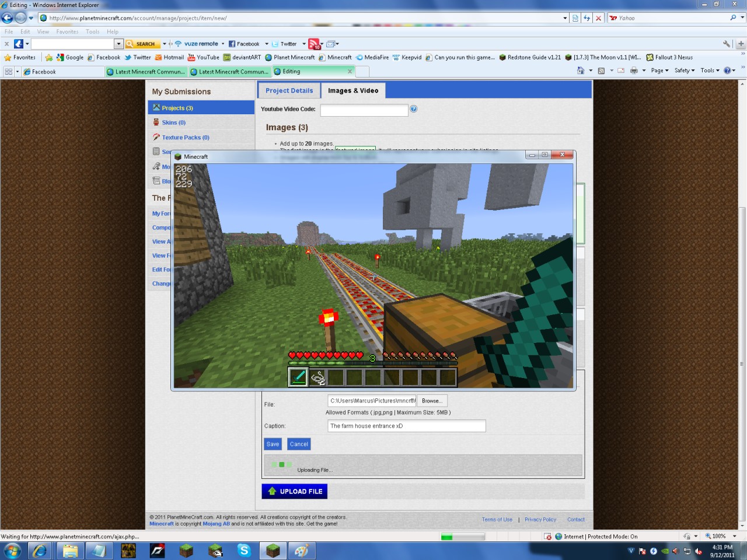The image size is (747, 560).
Task: Click the Uploading File progress bar
Action: point(423,466)
